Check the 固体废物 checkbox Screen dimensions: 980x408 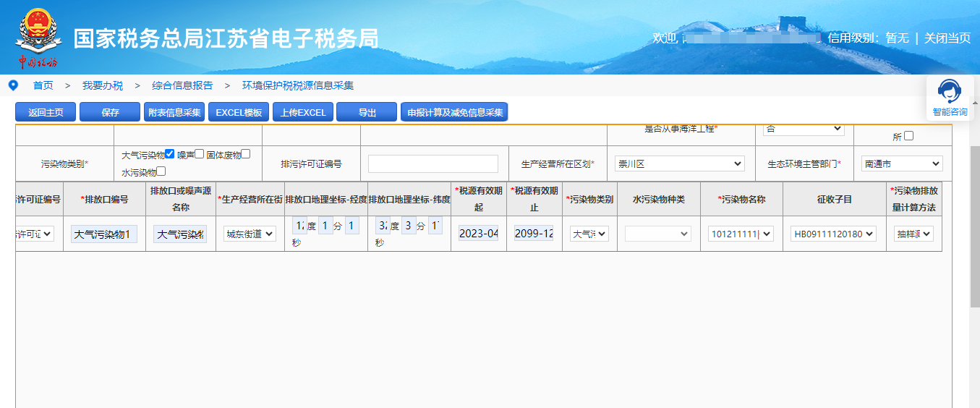[x=246, y=154]
